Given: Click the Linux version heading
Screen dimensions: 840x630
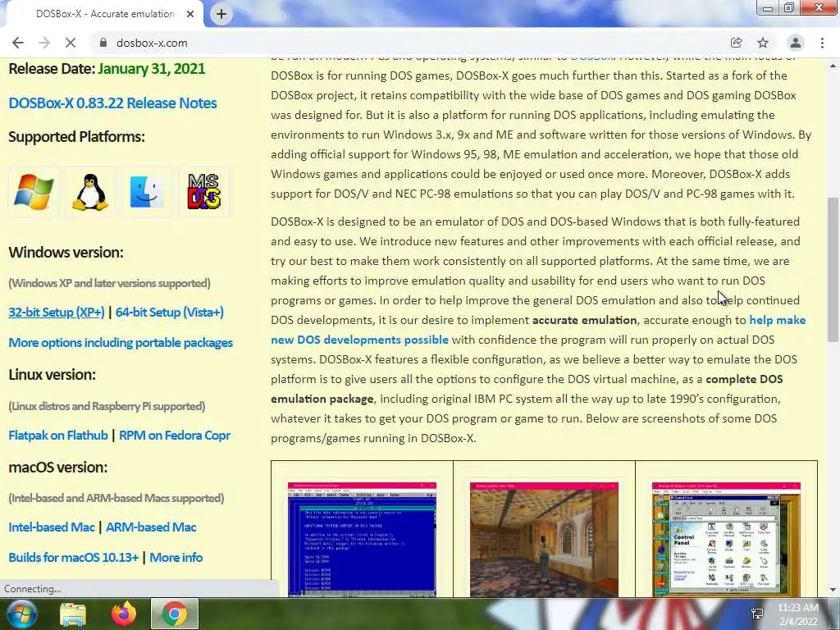Looking at the screenshot, I should (x=52, y=374).
